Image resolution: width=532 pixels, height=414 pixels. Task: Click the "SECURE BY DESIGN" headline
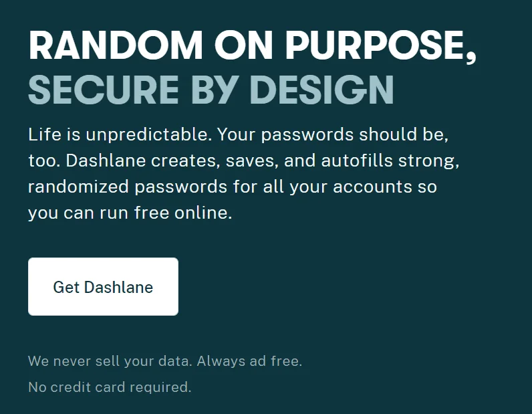pyautogui.click(x=211, y=90)
